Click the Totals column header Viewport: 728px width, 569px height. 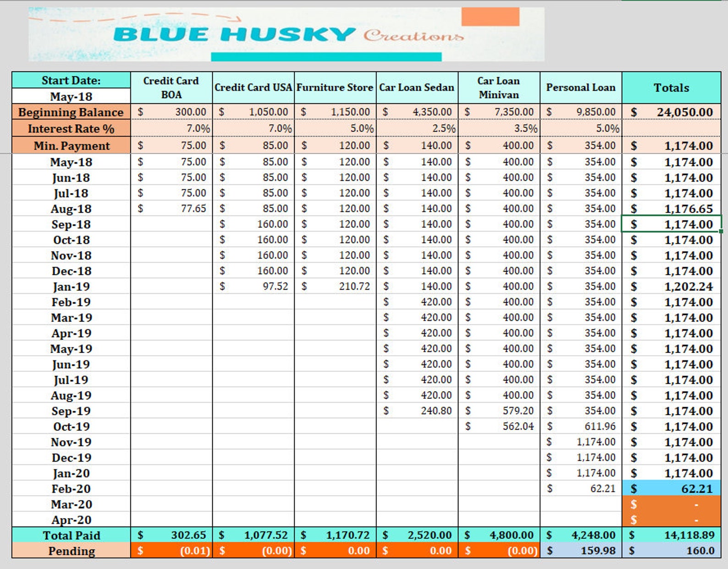pyautogui.click(x=671, y=88)
